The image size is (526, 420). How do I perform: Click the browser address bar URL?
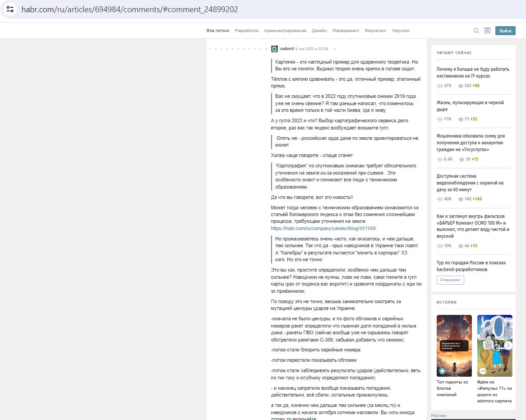coord(129,9)
